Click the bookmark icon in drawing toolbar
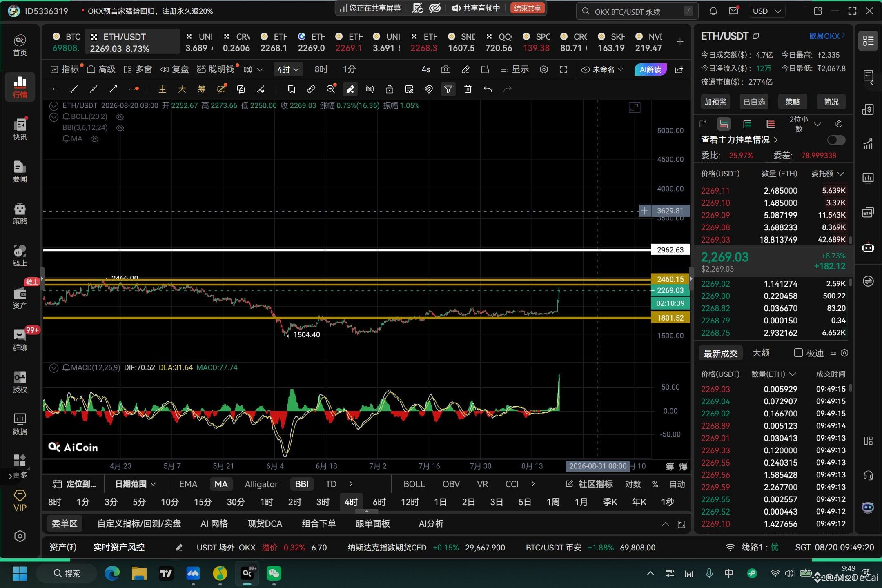Screen dimensions: 882x588 292,89
